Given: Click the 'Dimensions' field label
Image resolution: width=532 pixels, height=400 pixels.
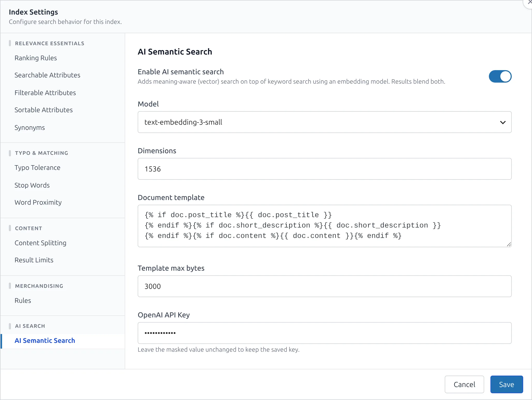Looking at the screenshot, I should coord(157,151).
